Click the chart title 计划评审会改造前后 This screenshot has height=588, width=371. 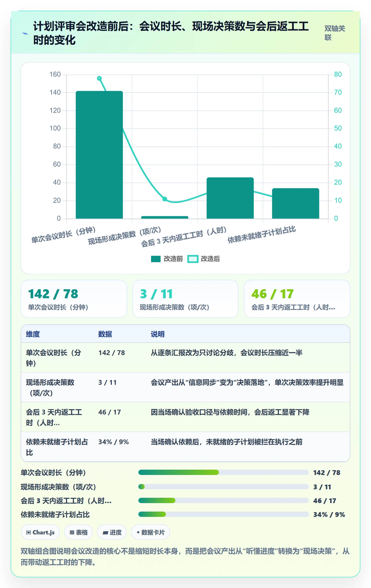pyautogui.click(x=171, y=33)
